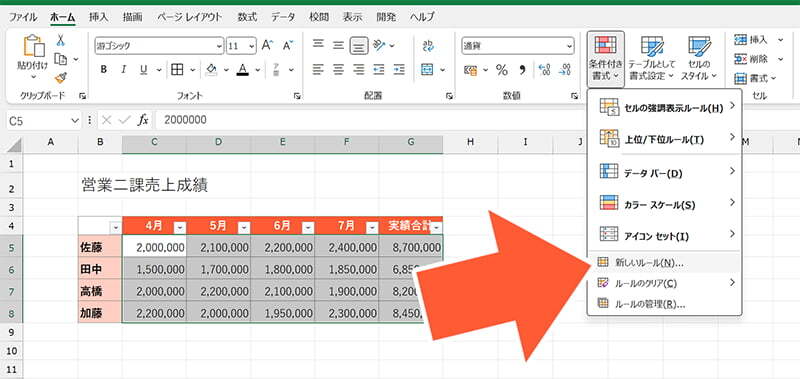
Task: Click the Fill Color bucket icon
Action: 211,70
